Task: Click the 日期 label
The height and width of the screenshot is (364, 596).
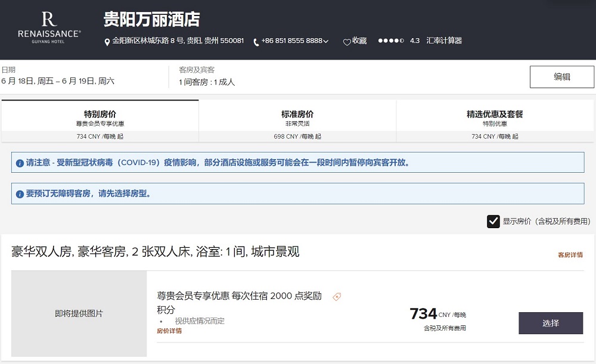Action: [x=8, y=70]
